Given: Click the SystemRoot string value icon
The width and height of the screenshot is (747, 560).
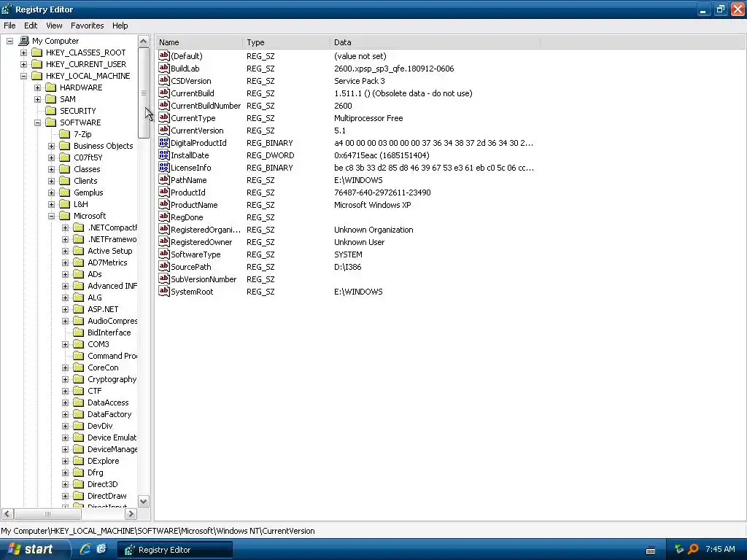Looking at the screenshot, I should tap(164, 291).
